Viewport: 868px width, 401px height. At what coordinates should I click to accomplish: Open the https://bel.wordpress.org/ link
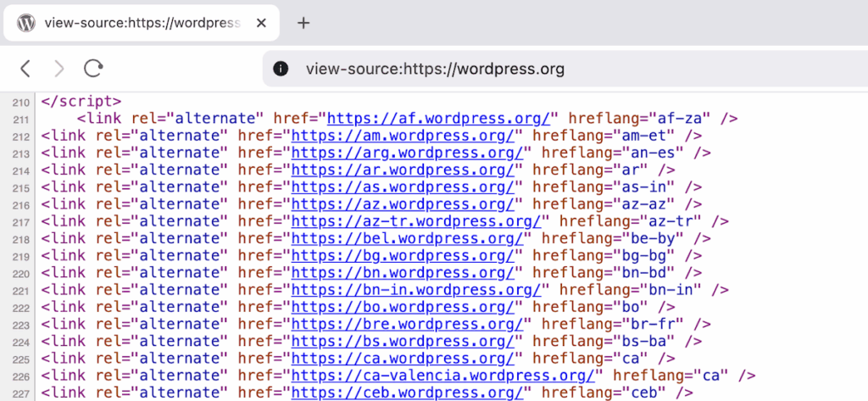pos(408,239)
